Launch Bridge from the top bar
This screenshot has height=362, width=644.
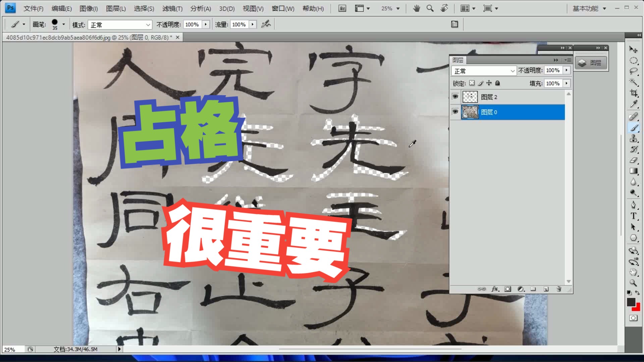coord(342,8)
